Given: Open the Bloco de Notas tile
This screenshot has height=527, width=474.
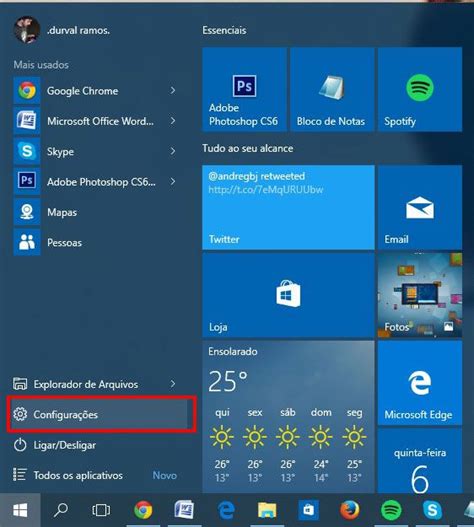Looking at the screenshot, I should click(x=332, y=89).
